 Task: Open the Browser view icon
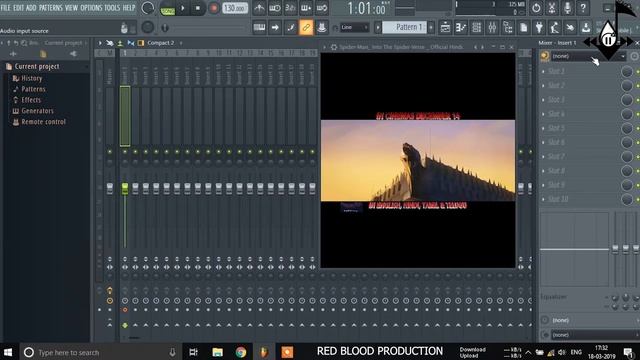(x=508, y=27)
